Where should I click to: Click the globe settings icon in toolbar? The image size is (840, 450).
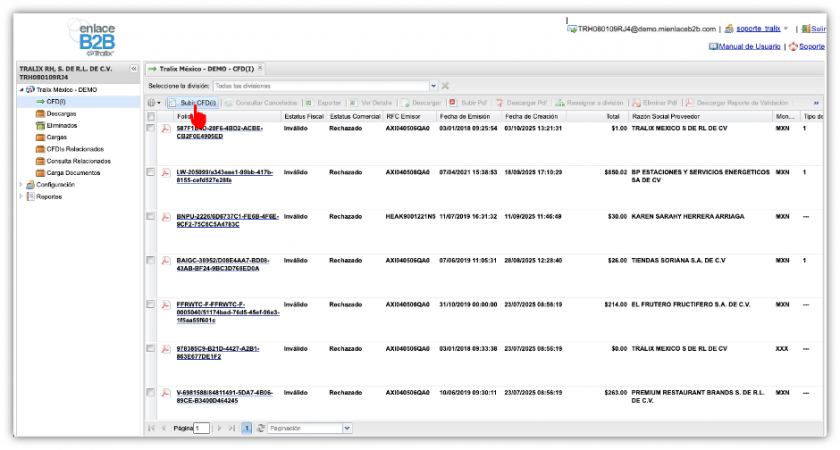coord(152,103)
